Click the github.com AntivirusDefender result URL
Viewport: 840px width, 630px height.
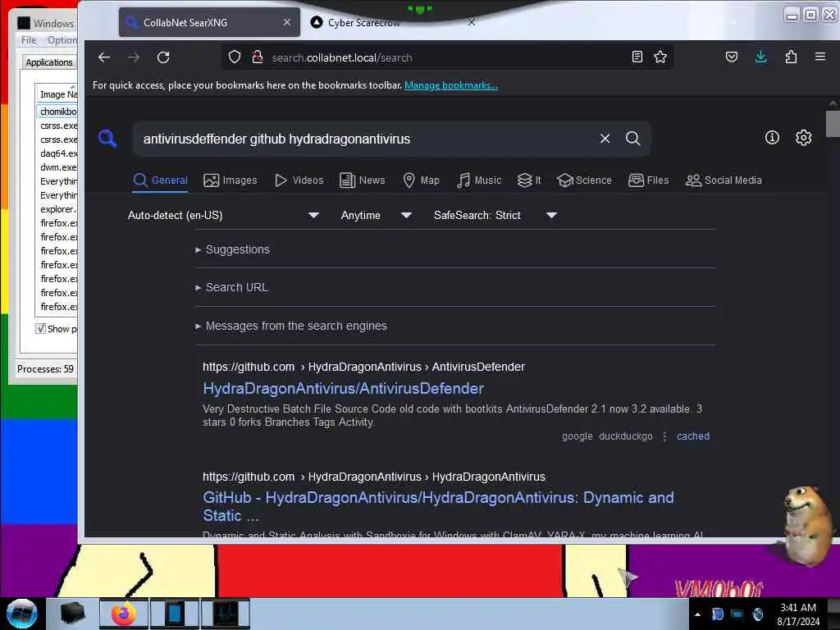[x=363, y=367]
